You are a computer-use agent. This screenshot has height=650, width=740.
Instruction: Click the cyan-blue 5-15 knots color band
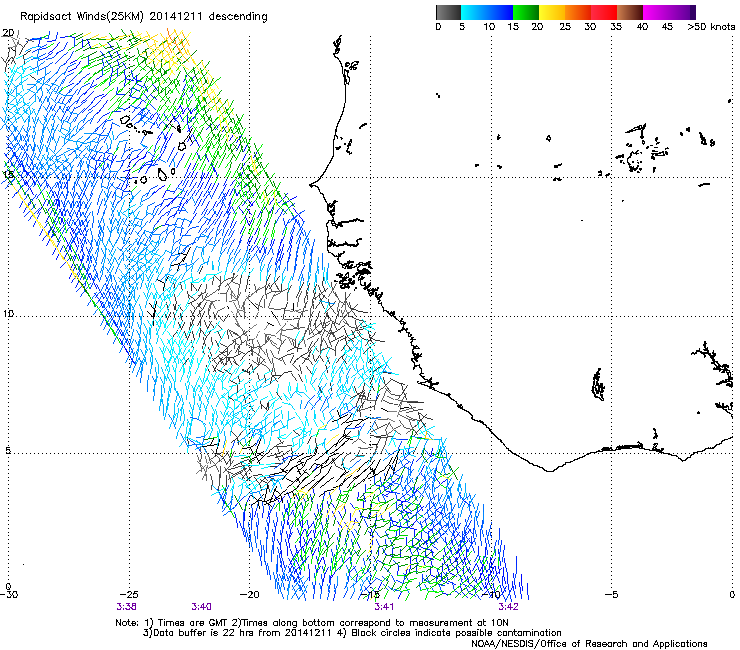487,12
